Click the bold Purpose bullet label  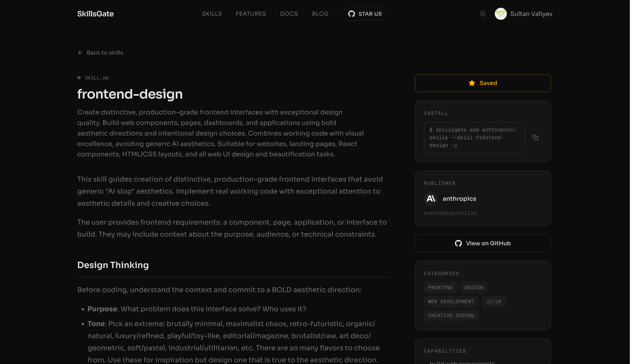(x=102, y=309)
